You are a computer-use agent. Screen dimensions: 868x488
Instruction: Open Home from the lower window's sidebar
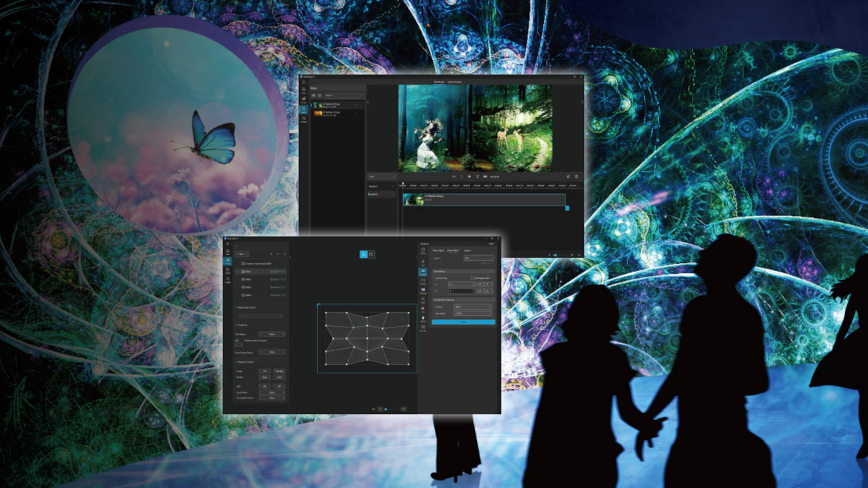pos(228,252)
